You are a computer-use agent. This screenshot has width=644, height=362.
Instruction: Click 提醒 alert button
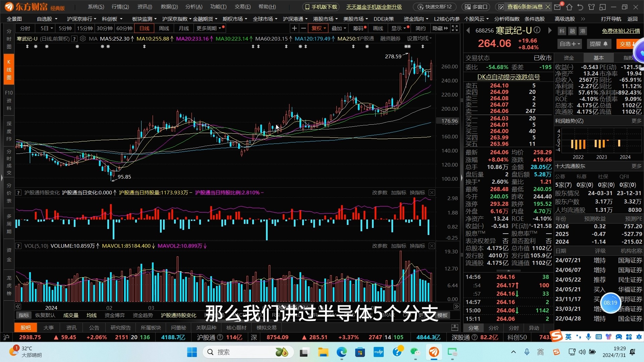click(599, 44)
